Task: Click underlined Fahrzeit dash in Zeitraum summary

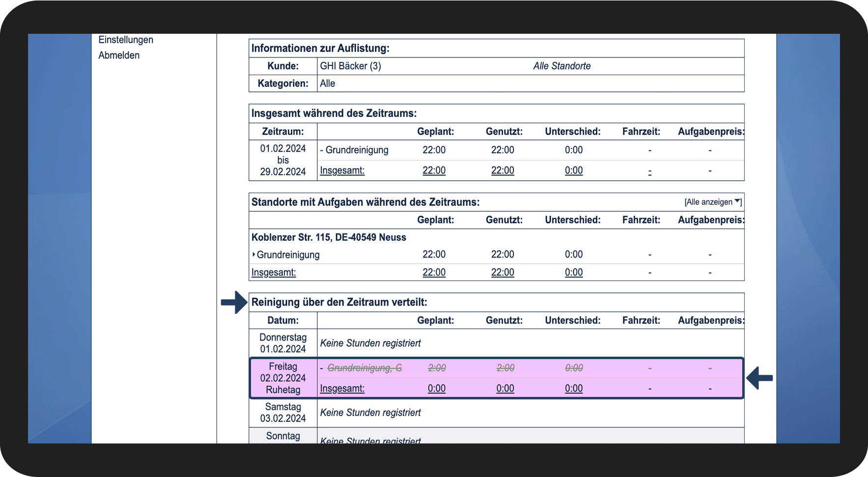Action: click(650, 171)
